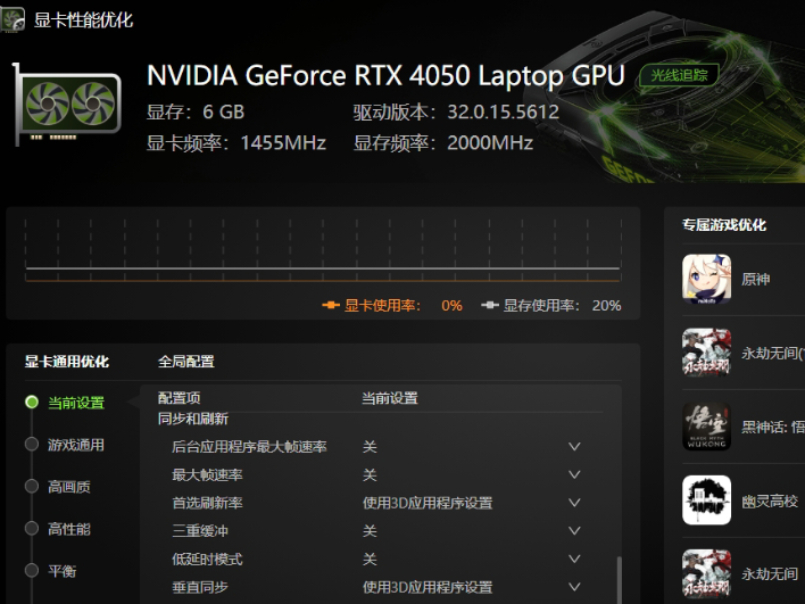
Task: Expand the 最大帧速率 dropdown arrow
Action: pos(574,475)
